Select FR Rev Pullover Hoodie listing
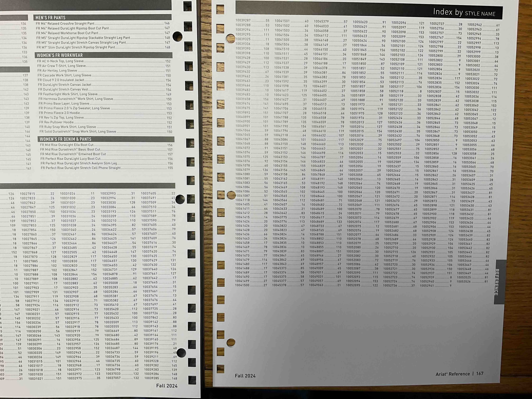Viewport: 532px width, 399px height. [56, 122]
